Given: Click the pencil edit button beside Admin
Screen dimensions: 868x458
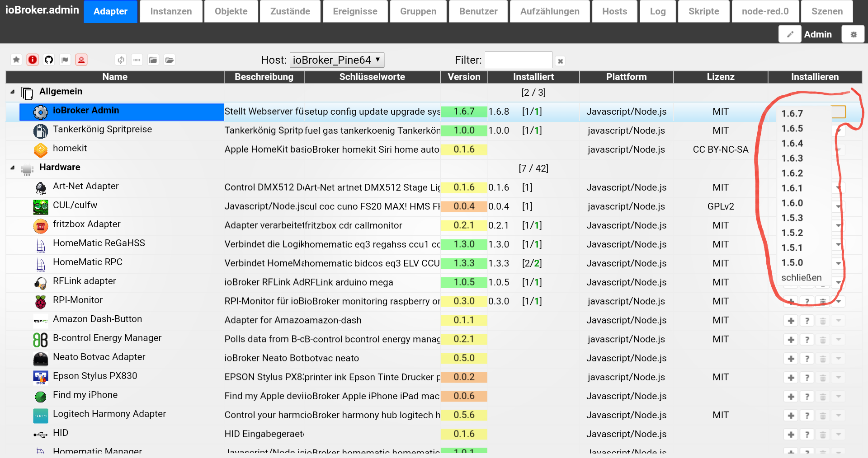Looking at the screenshot, I should pos(790,34).
